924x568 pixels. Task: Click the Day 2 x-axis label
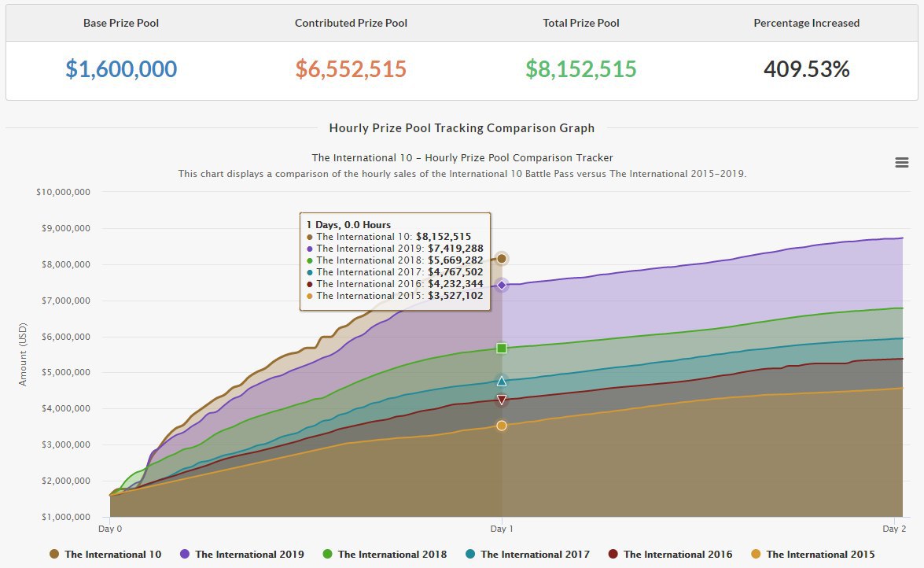(894, 529)
